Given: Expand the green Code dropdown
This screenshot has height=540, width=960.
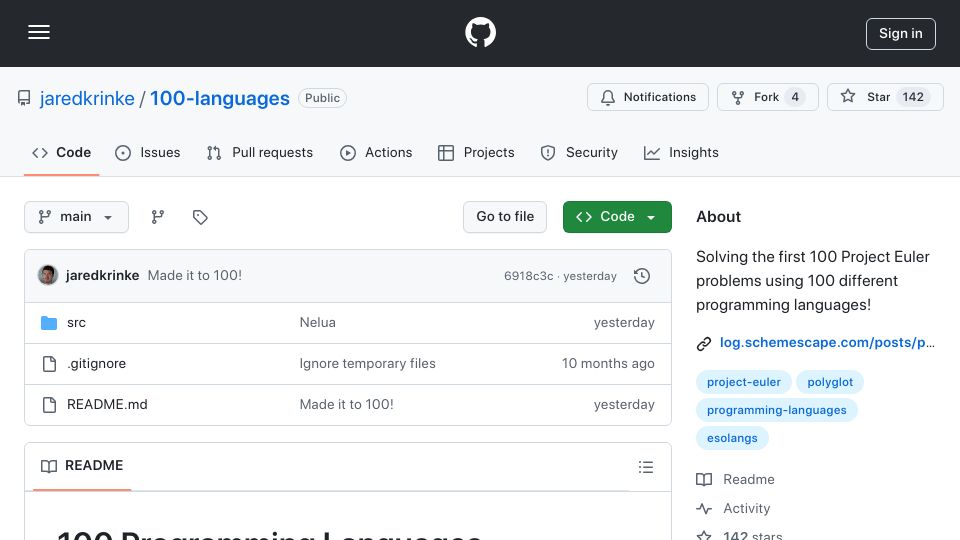Looking at the screenshot, I should coord(617,217).
